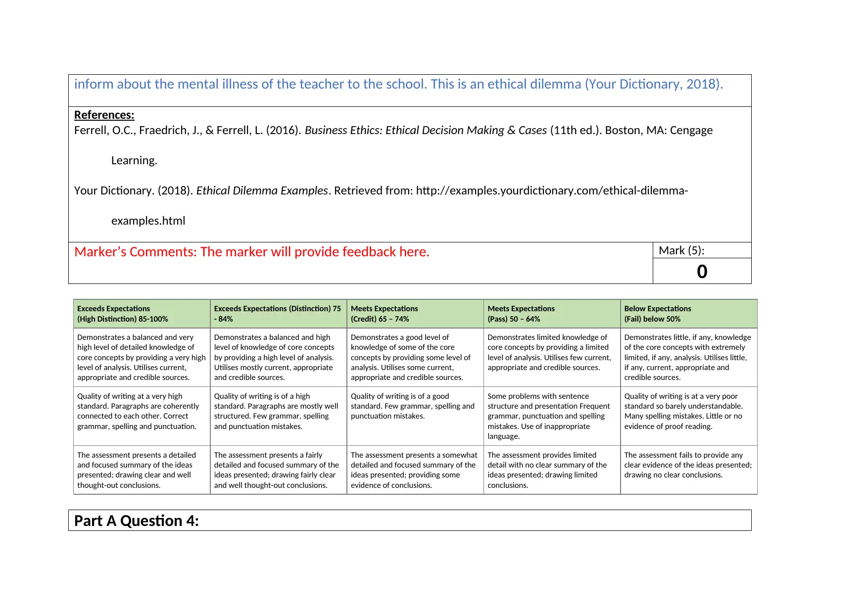Select the Distinction 75 - 84% header
The height and width of the screenshot is (614, 868).
pos(279,314)
